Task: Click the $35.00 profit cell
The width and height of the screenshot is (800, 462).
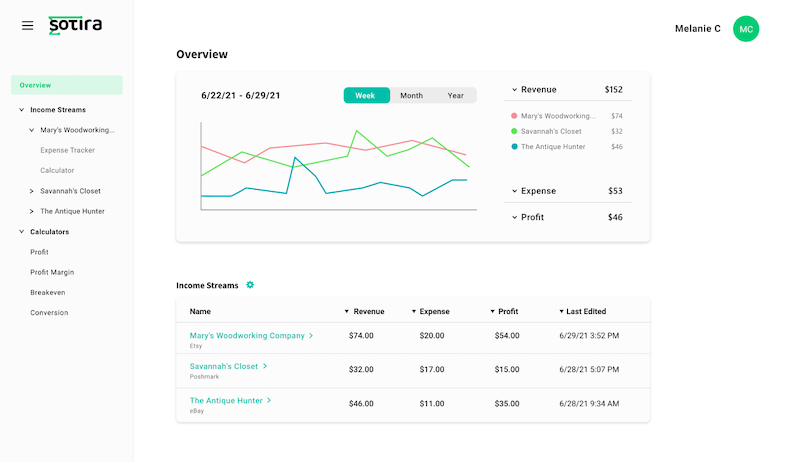Action: (507, 403)
